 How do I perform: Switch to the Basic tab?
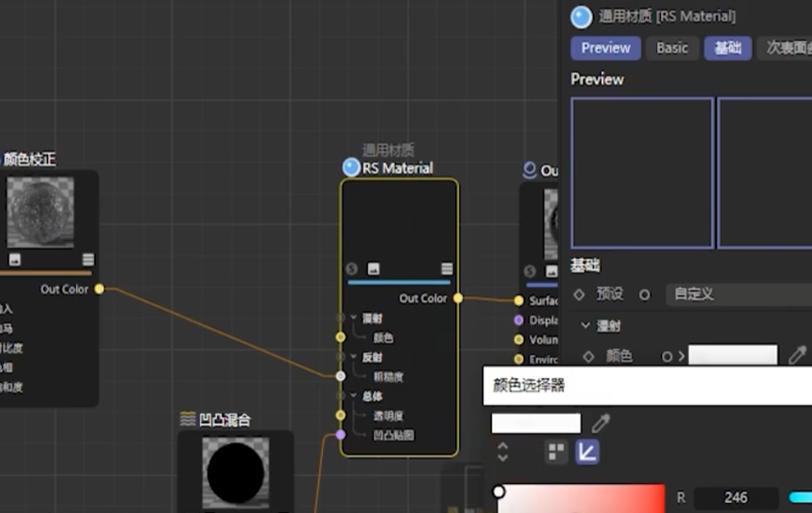coord(671,48)
